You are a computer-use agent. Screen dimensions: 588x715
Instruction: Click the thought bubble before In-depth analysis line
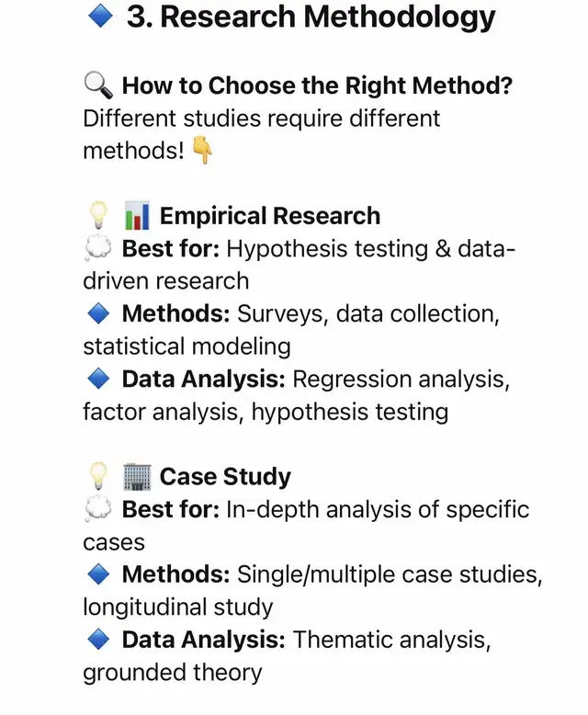[97, 510]
